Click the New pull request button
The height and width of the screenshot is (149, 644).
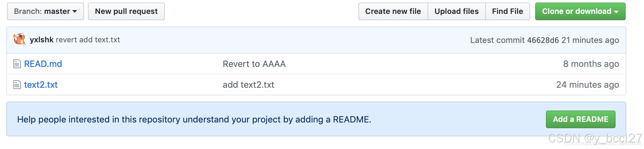(126, 11)
